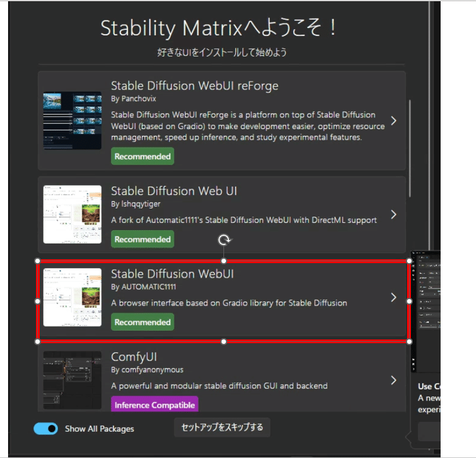Click the 'Stable Diffusion WebUI reForge' title
This screenshot has height=458, width=476.
195,86
